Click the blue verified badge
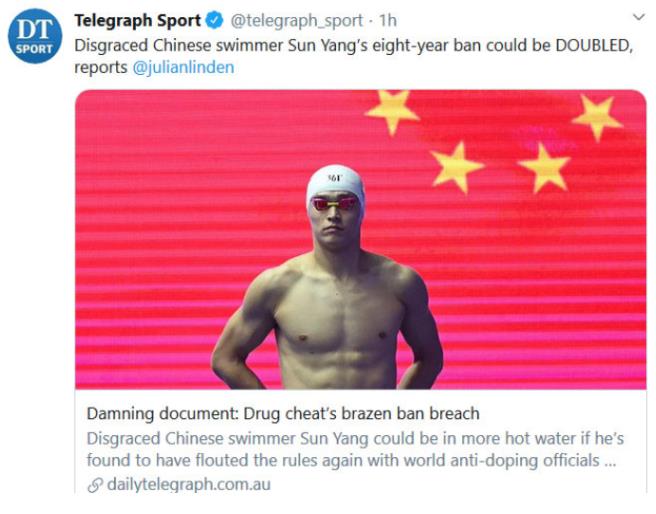The width and height of the screenshot is (656, 514). [215, 20]
